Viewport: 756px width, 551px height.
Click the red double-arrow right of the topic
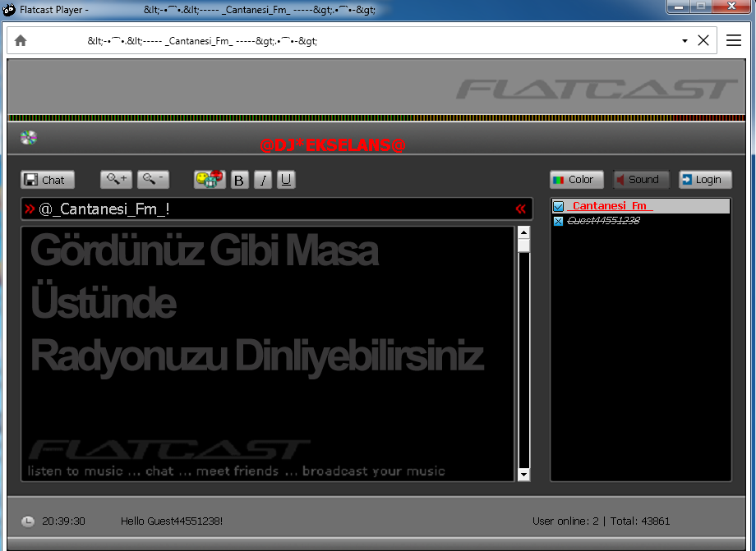pyautogui.click(x=520, y=209)
